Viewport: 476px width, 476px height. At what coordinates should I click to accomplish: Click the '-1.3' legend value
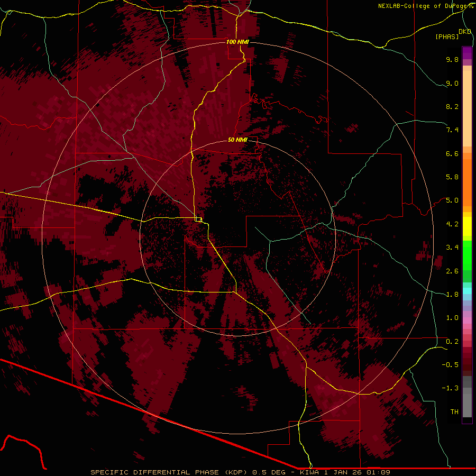(x=450, y=388)
